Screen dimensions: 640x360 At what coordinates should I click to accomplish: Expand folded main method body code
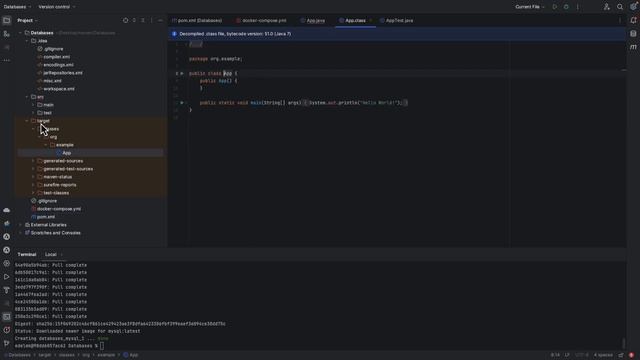click(x=305, y=103)
